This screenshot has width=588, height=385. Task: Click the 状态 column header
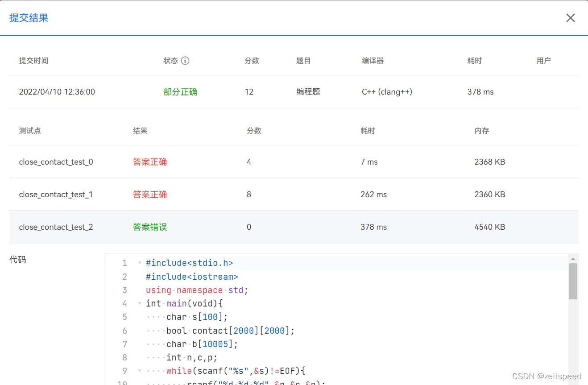[x=170, y=61]
